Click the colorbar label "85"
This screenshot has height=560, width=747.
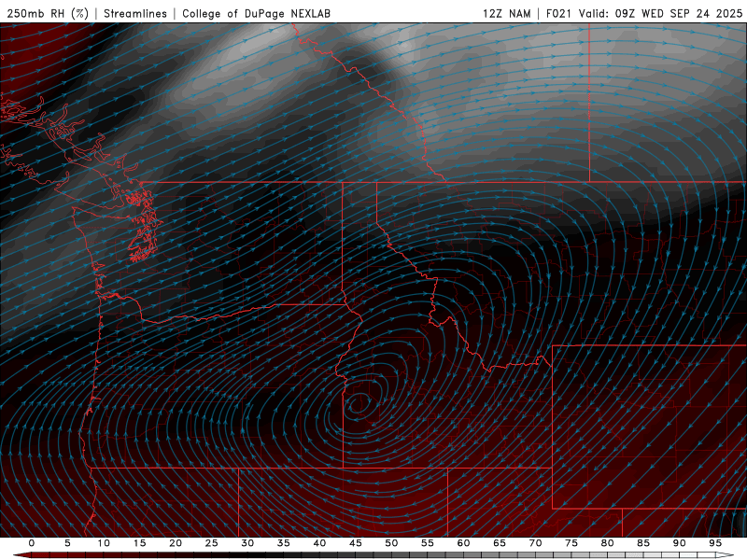[643, 543]
